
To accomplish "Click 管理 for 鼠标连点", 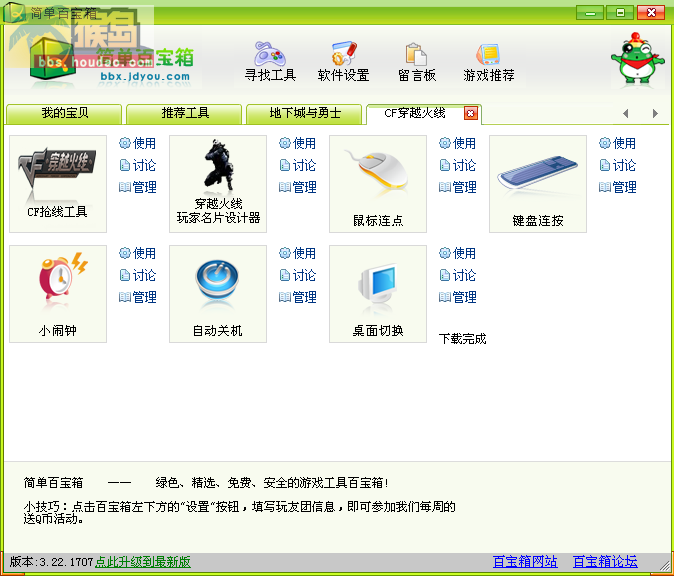I will 457,187.
